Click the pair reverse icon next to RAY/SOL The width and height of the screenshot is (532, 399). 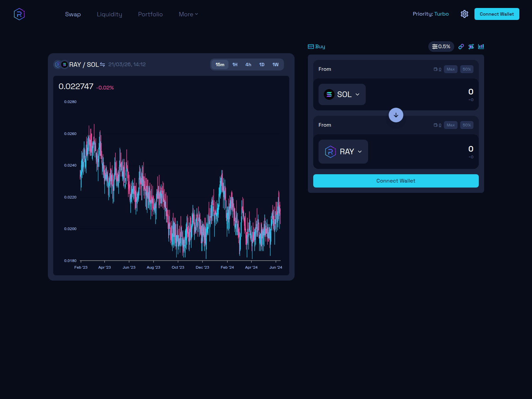pyautogui.click(x=102, y=65)
